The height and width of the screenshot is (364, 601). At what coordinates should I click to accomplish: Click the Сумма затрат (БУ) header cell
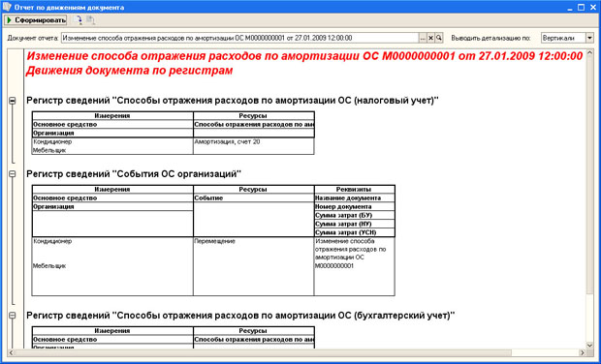[x=355, y=216]
